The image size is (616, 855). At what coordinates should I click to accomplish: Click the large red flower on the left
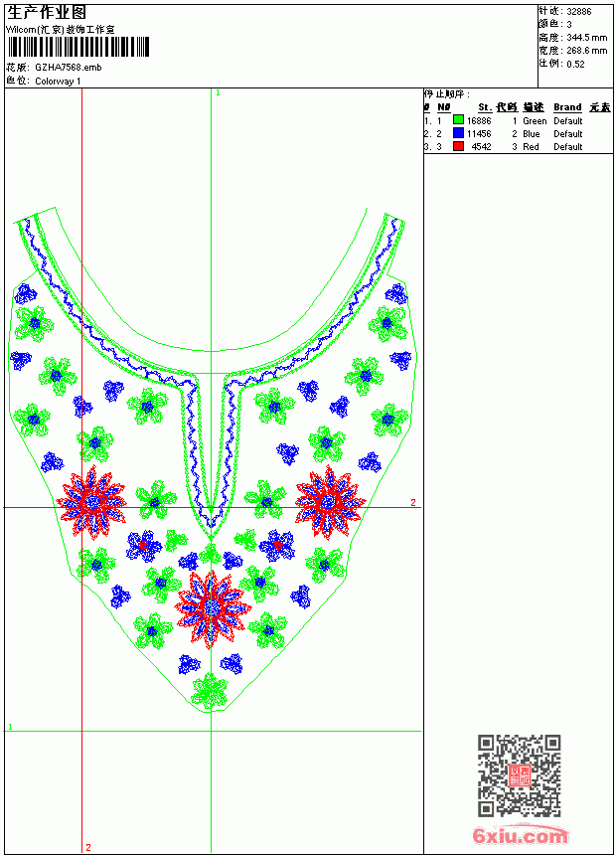click(x=91, y=503)
